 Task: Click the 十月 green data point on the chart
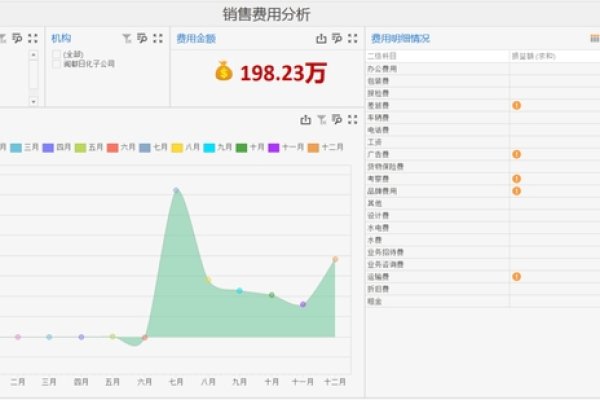tap(272, 295)
